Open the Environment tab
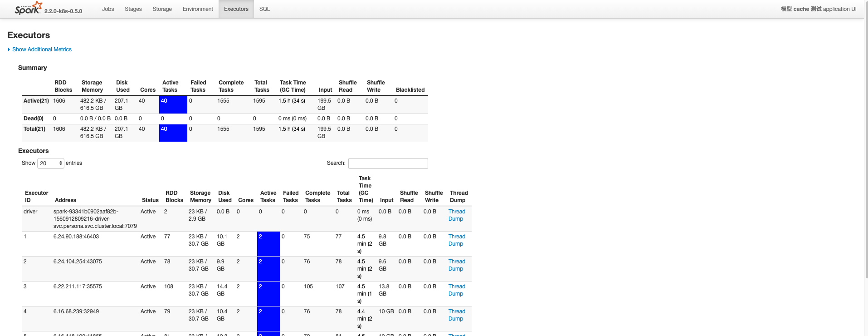The image size is (868, 336). 198,9
